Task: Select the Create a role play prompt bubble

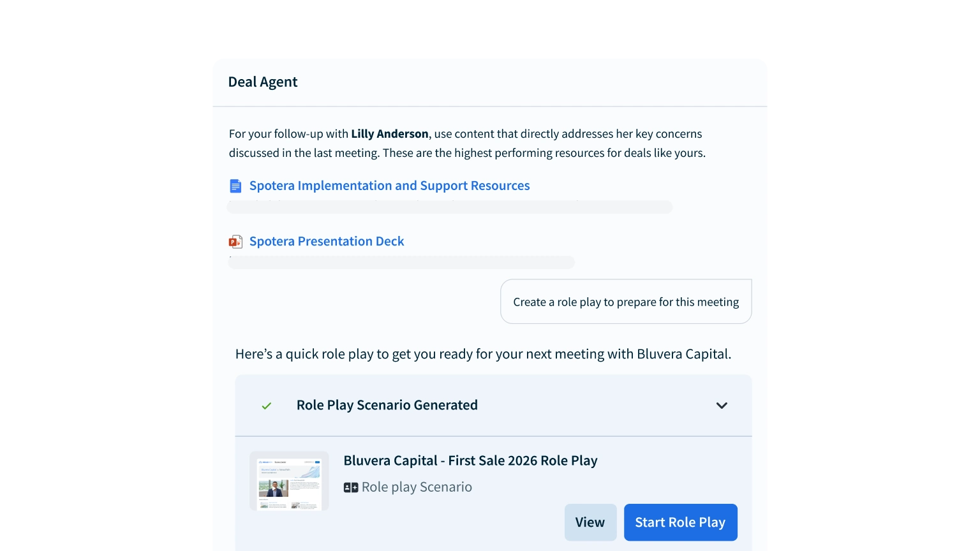Action: (x=626, y=302)
